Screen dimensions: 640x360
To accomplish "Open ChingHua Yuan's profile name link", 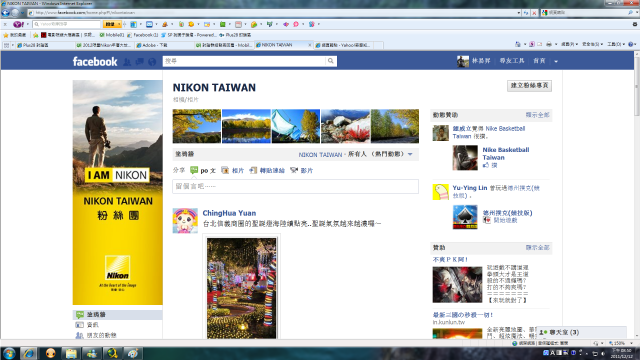I will click(229, 213).
